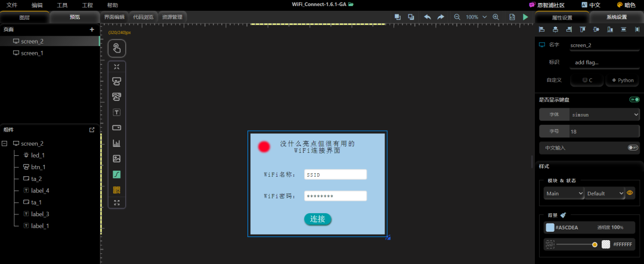
Task: Run the simulator with the green play button
Action: tap(525, 17)
